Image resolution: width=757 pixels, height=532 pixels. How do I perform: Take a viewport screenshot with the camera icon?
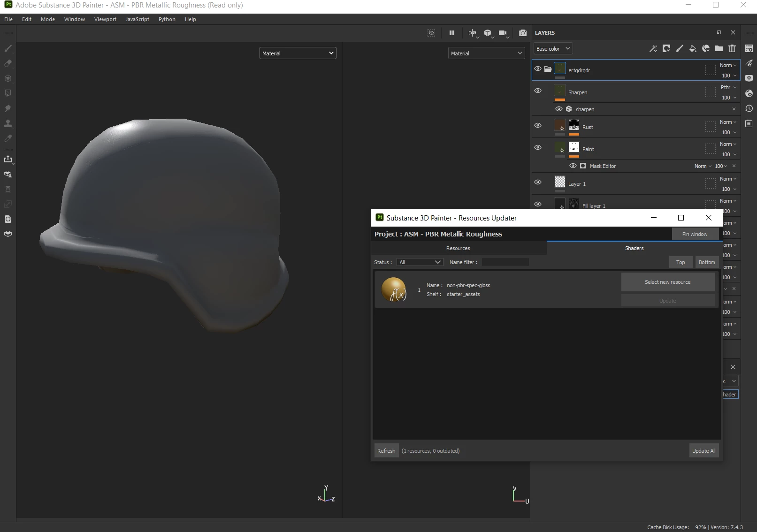click(523, 33)
